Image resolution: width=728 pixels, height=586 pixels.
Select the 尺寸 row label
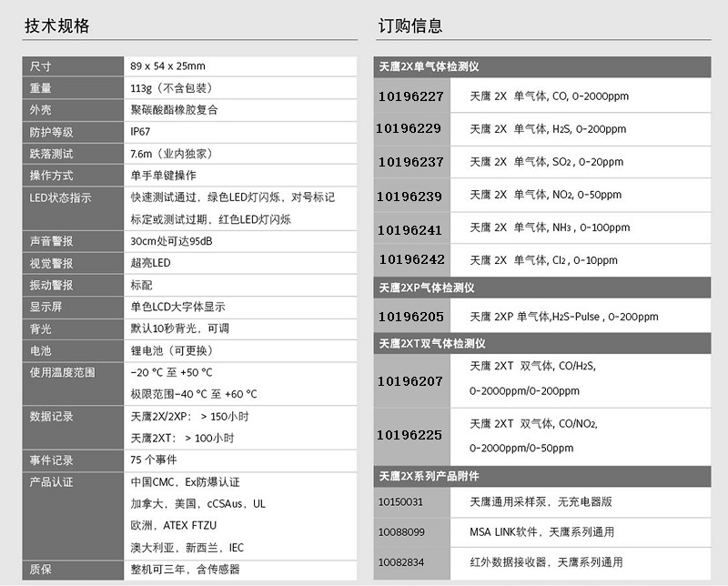40,66
